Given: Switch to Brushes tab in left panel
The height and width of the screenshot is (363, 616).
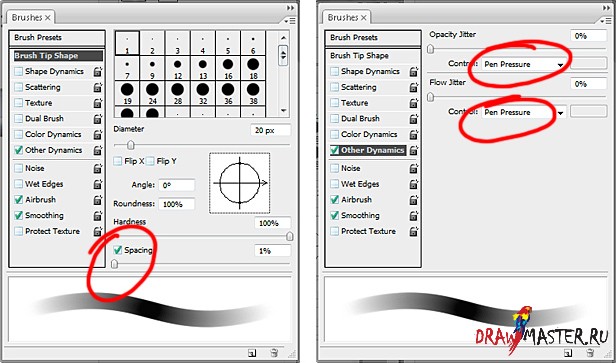Looking at the screenshot, I should 31,18.
